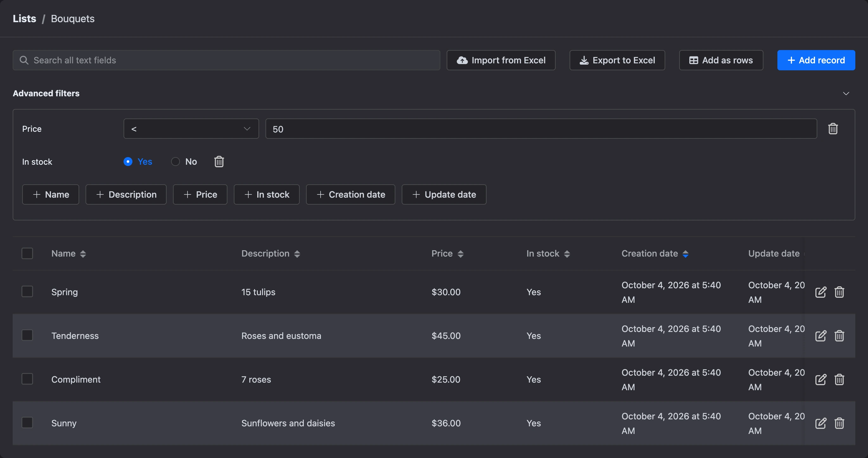The image size is (868, 458).
Task: Sort the Name column
Action: pos(83,254)
